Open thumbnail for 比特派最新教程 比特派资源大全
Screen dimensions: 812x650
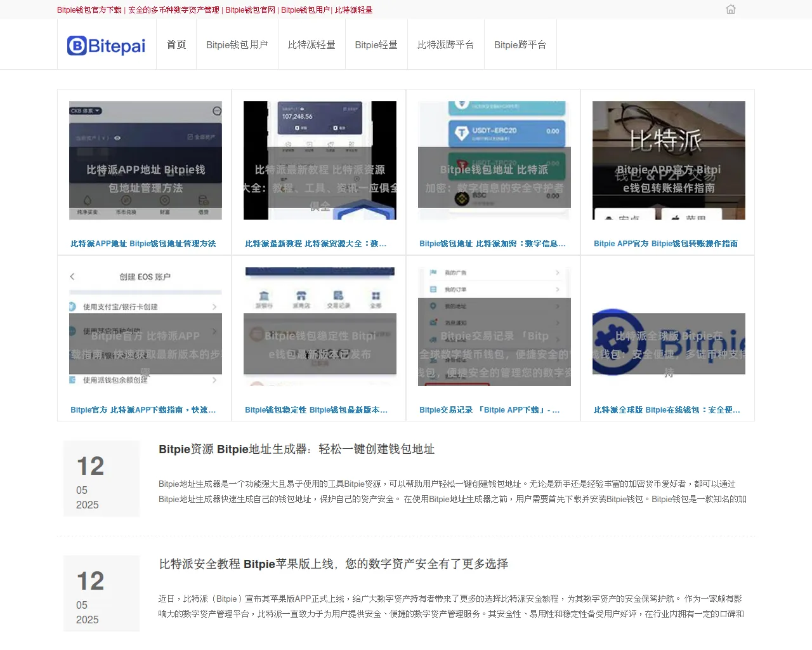(x=320, y=160)
